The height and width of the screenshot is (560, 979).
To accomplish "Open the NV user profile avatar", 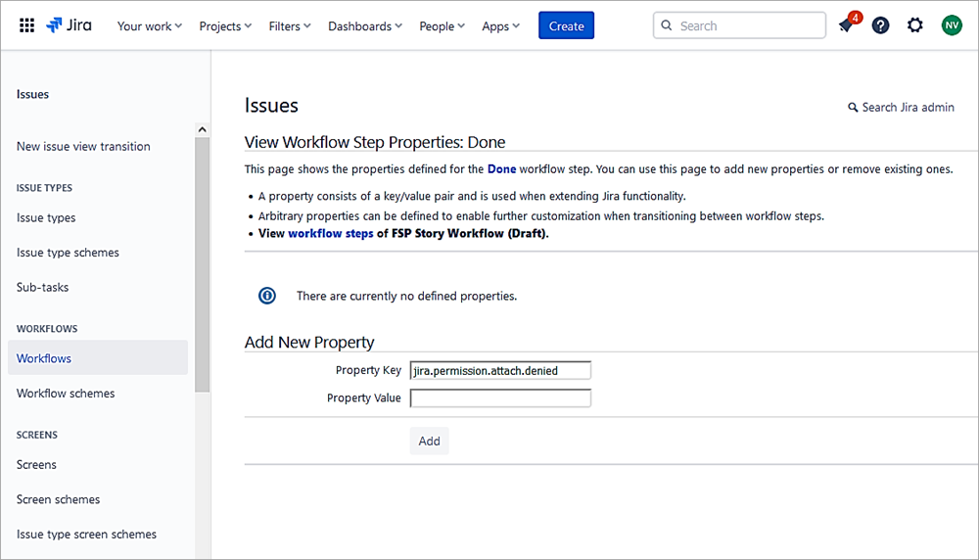I will pyautogui.click(x=952, y=25).
